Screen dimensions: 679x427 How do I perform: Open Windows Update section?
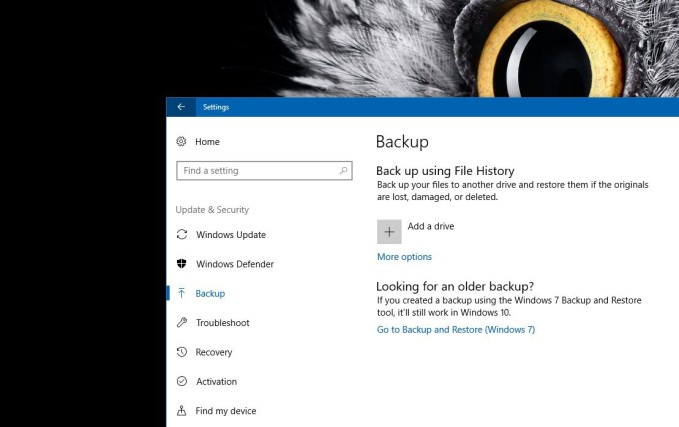coord(231,235)
